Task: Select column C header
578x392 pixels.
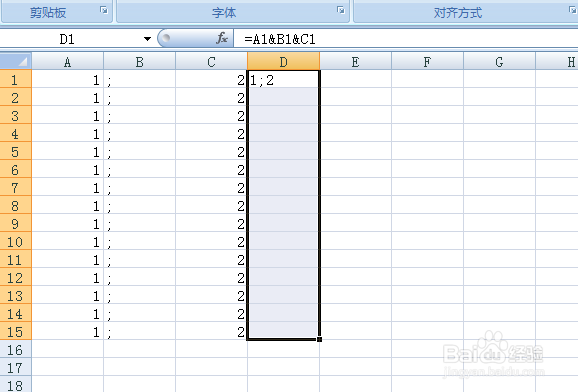Action: coord(211,61)
